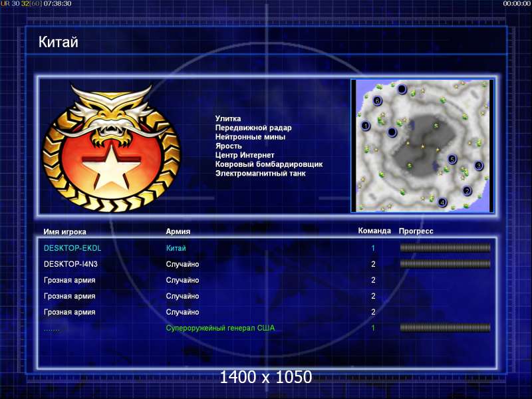Select start position marker 6 on the map
The height and width of the screenshot is (399, 532).
click(377, 100)
